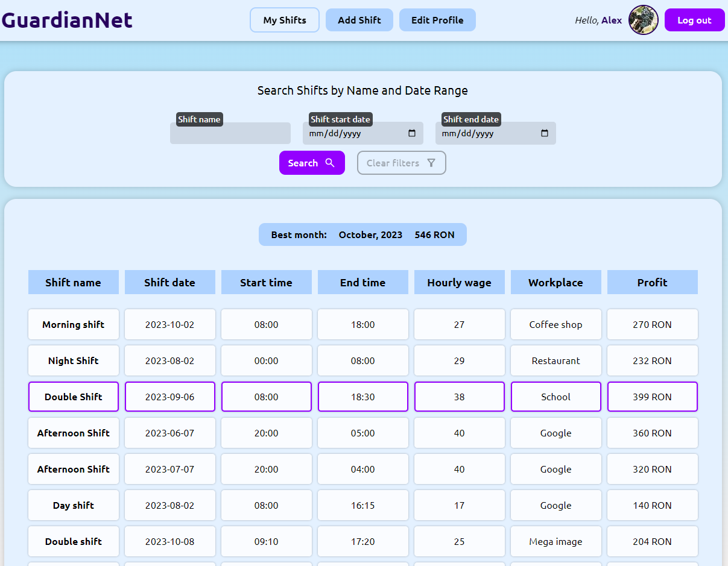Focus the Shift name input field

230,134
